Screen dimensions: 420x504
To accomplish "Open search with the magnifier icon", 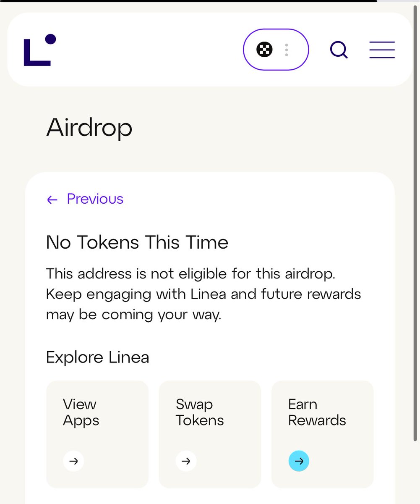I will pyautogui.click(x=339, y=50).
